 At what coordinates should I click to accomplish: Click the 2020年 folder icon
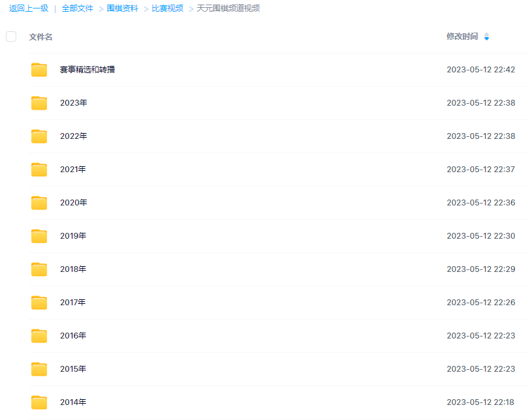coord(39,203)
